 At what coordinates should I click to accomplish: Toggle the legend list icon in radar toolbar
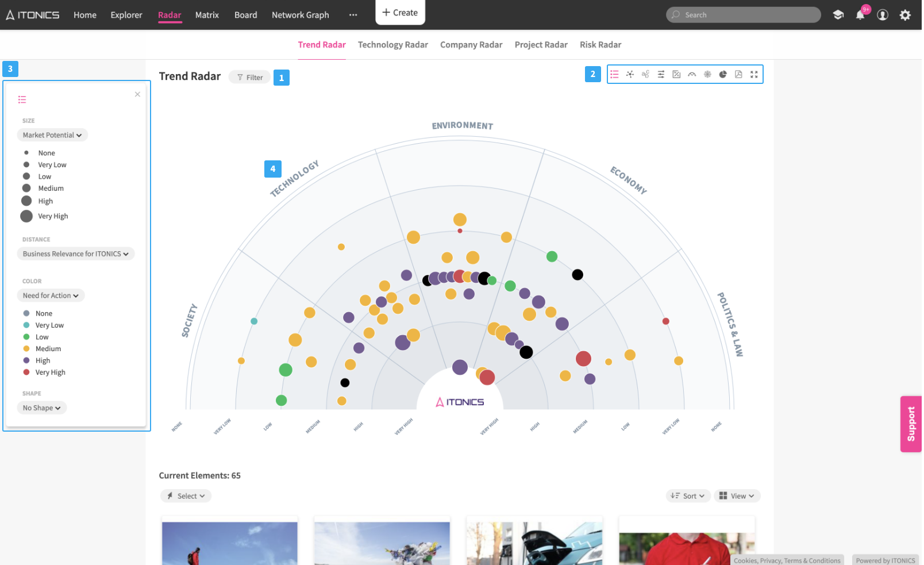tap(615, 74)
